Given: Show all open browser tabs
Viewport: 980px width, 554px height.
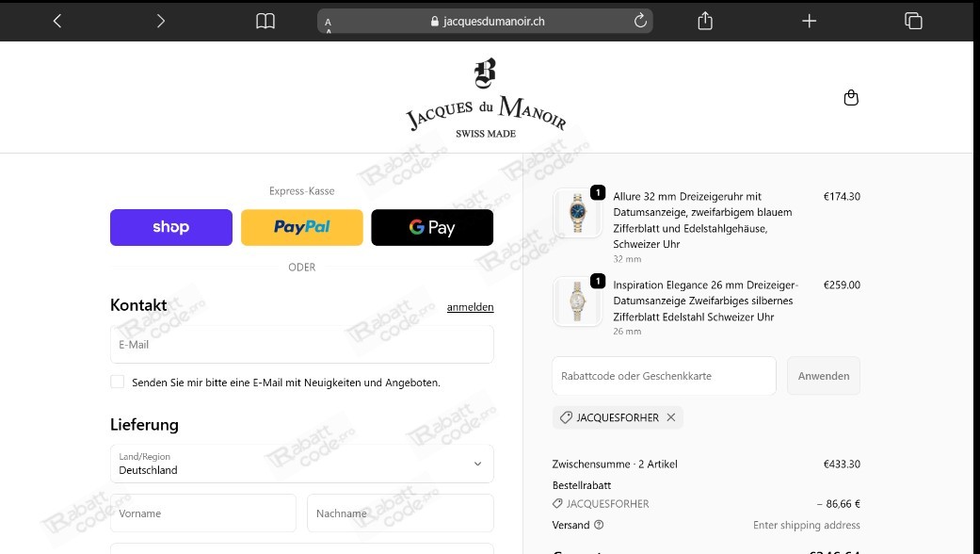Looking at the screenshot, I should (x=912, y=20).
